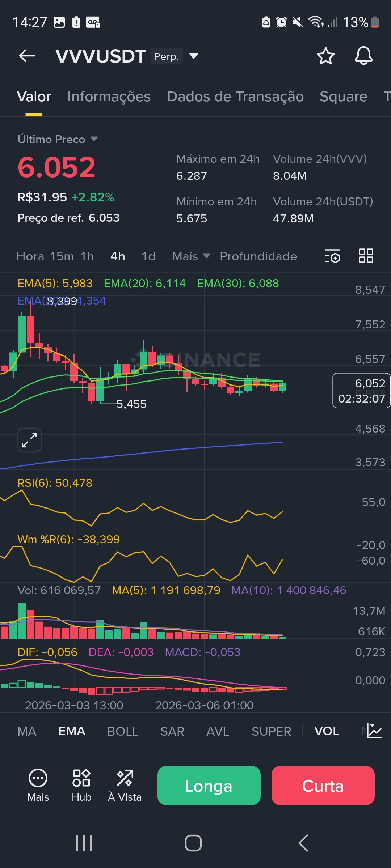Enable the BOLL indicator

click(123, 731)
